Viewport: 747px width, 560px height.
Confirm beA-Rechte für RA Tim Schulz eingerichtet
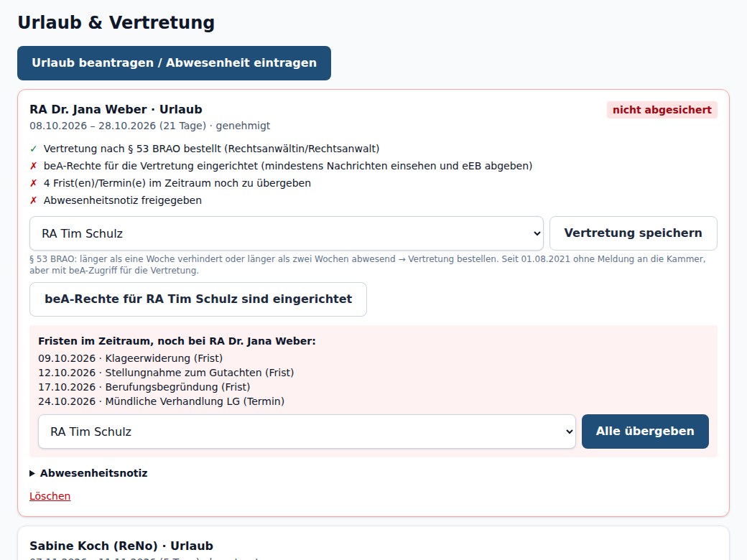coord(198,299)
